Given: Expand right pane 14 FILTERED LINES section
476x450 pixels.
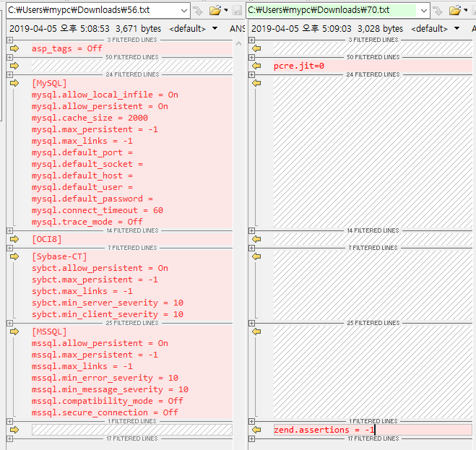Looking at the screenshot, I should pos(251,230).
